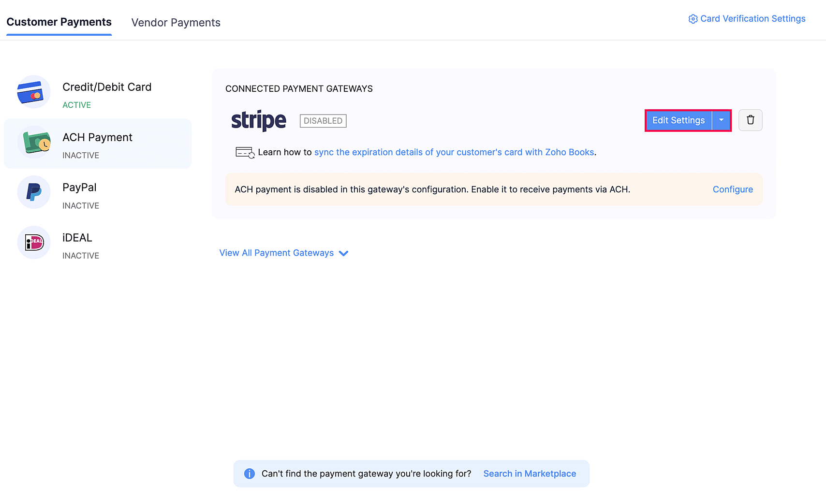Click the iDEAL logo icon
The width and height of the screenshot is (826, 504).
pyautogui.click(x=34, y=243)
